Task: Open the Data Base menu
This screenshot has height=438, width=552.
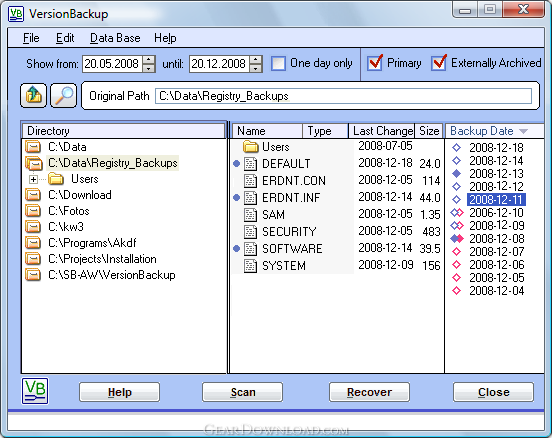Action: [x=115, y=38]
